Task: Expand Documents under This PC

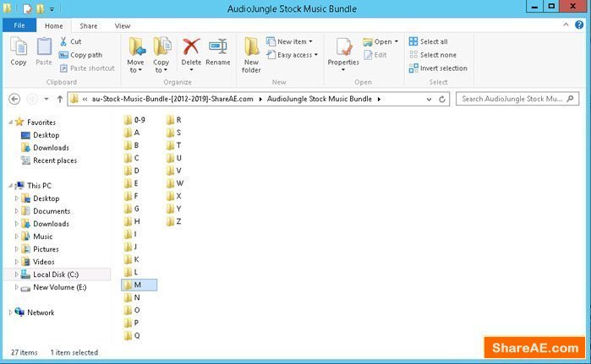Action: (16, 211)
